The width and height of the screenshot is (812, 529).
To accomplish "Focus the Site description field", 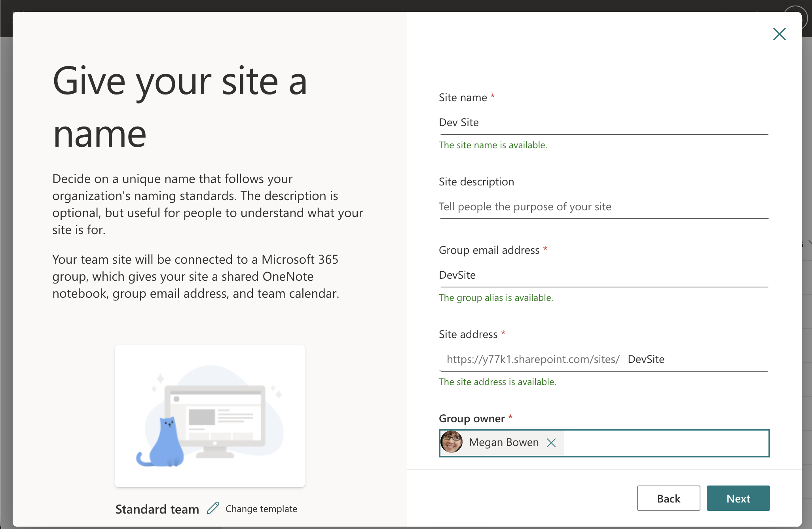I will 603,207.
